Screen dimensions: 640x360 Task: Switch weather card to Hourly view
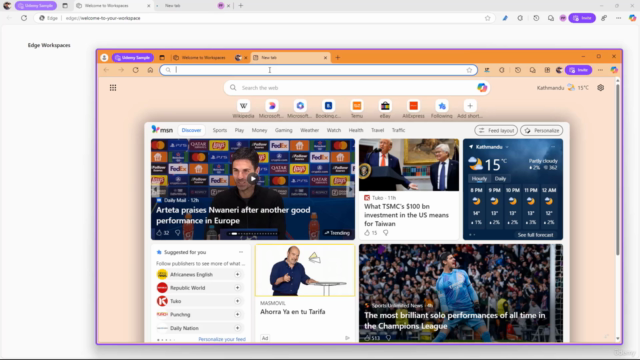pyautogui.click(x=479, y=179)
